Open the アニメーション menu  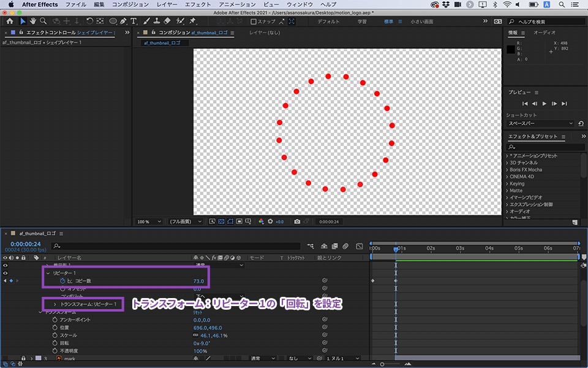(238, 4)
